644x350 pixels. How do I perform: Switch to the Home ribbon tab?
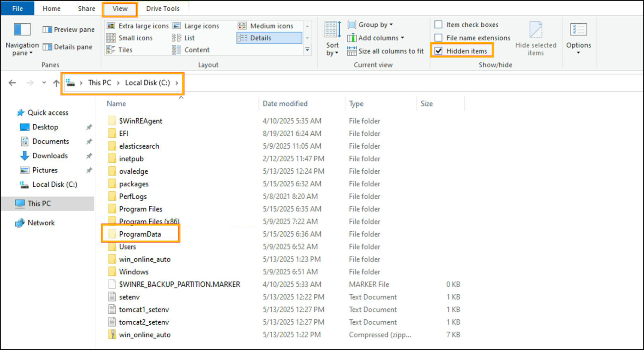point(52,8)
